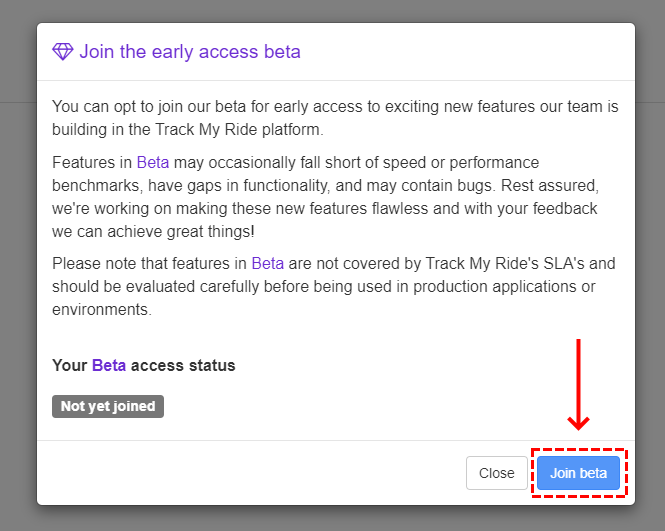Click purple Beta in 'Please note' sentence
This screenshot has width=665, height=531.
coord(268,263)
